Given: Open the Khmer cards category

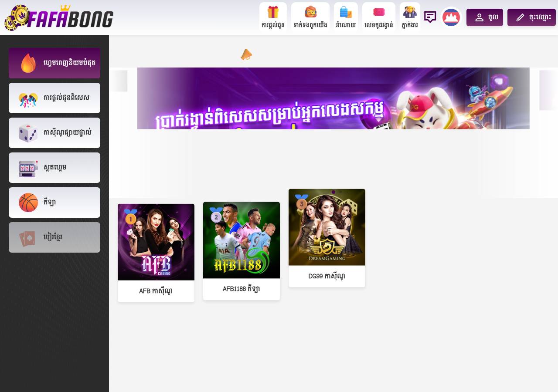Looking at the screenshot, I should [x=54, y=237].
